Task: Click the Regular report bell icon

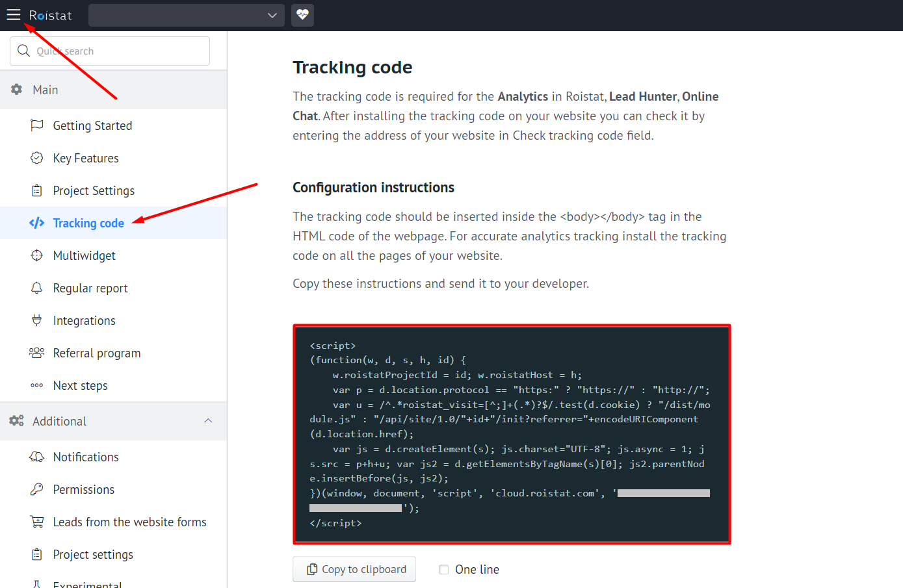Action: pos(37,288)
